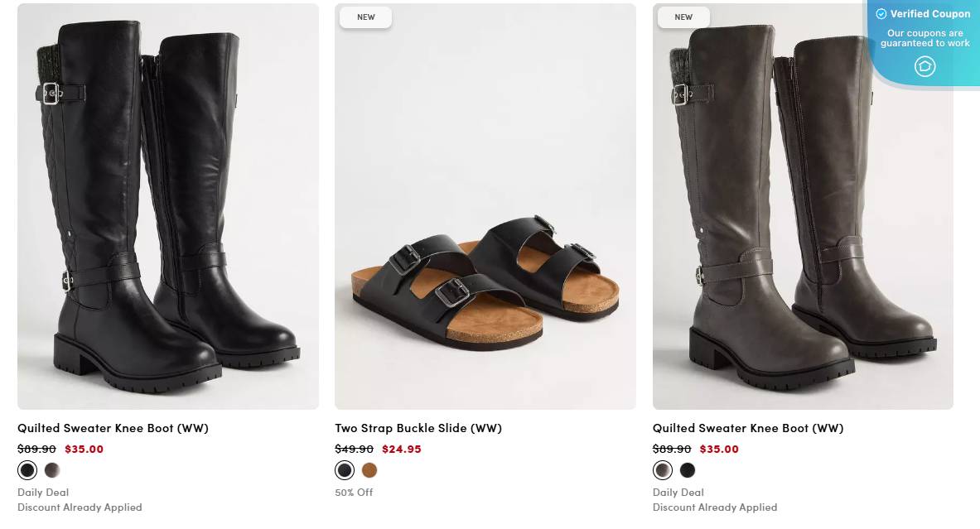Open the grey Quilted Sweater Knee Boot title
980x529 pixels.
point(748,428)
